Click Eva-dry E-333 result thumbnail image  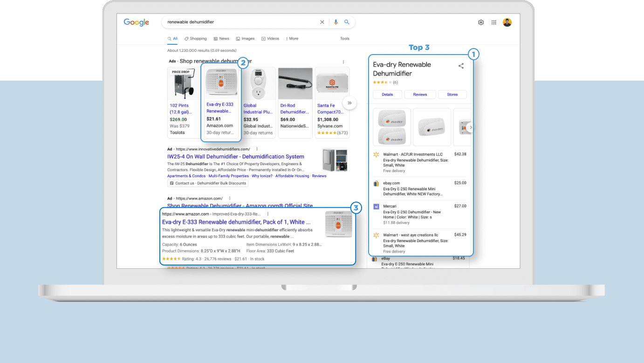338,224
